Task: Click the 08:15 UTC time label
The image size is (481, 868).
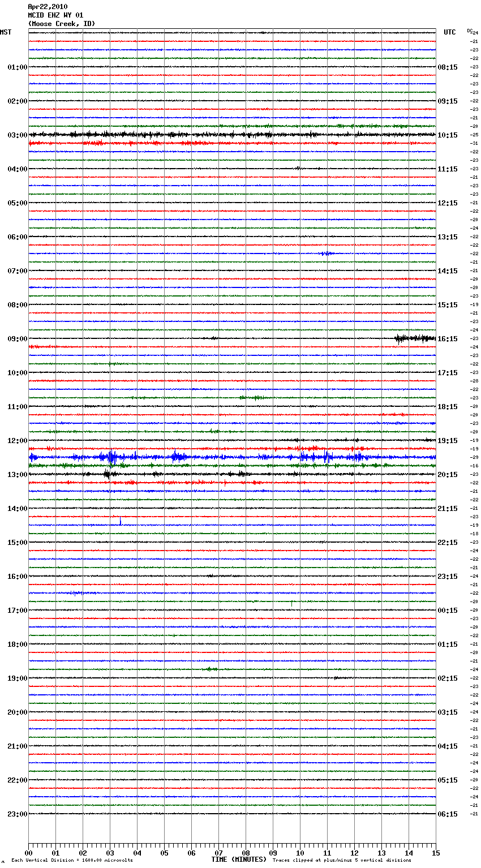Action: click(x=448, y=67)
